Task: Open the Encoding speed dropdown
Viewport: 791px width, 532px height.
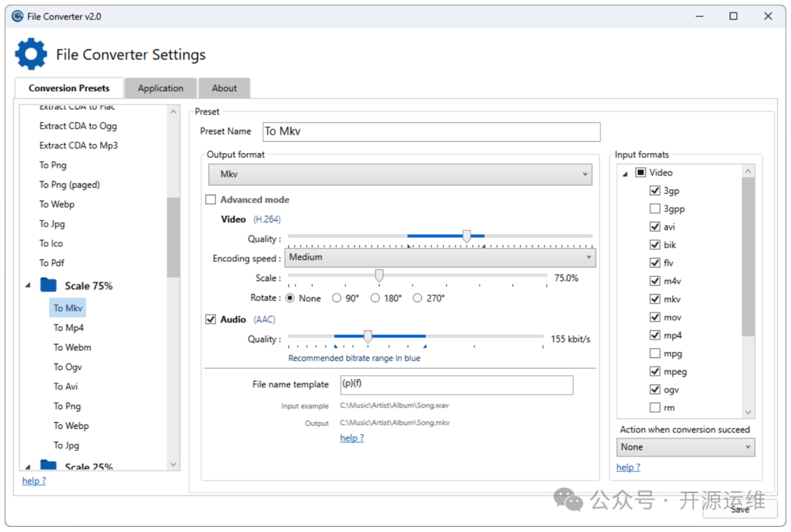Action: click(440, 258)
